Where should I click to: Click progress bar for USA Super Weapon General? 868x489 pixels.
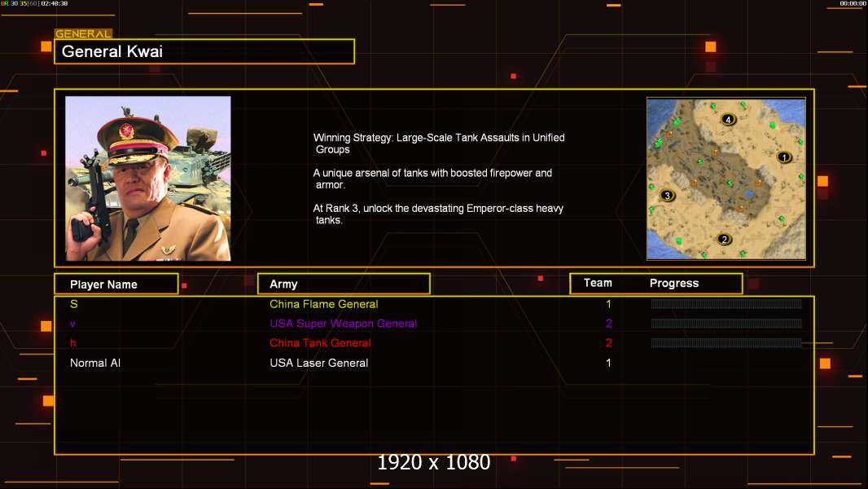pos(726,324)
